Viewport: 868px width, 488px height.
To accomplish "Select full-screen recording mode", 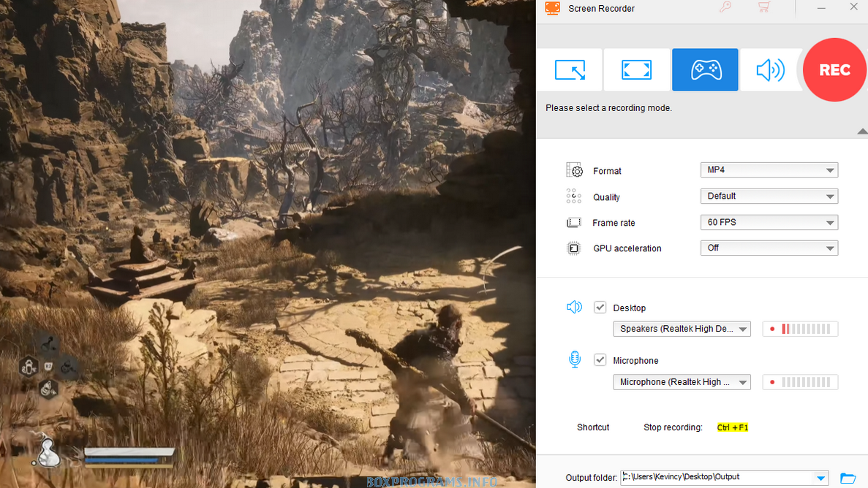I will pos(637,69).
